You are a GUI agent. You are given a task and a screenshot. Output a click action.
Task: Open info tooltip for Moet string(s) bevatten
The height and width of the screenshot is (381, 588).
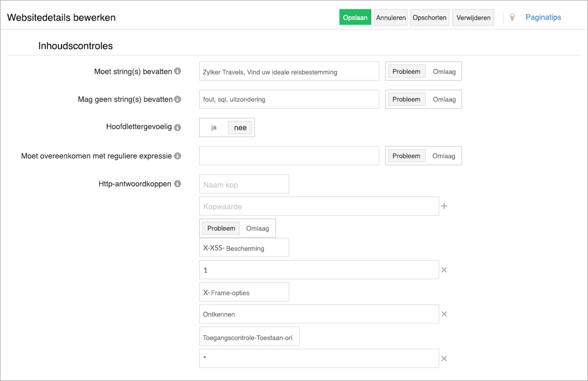(177, 71)
